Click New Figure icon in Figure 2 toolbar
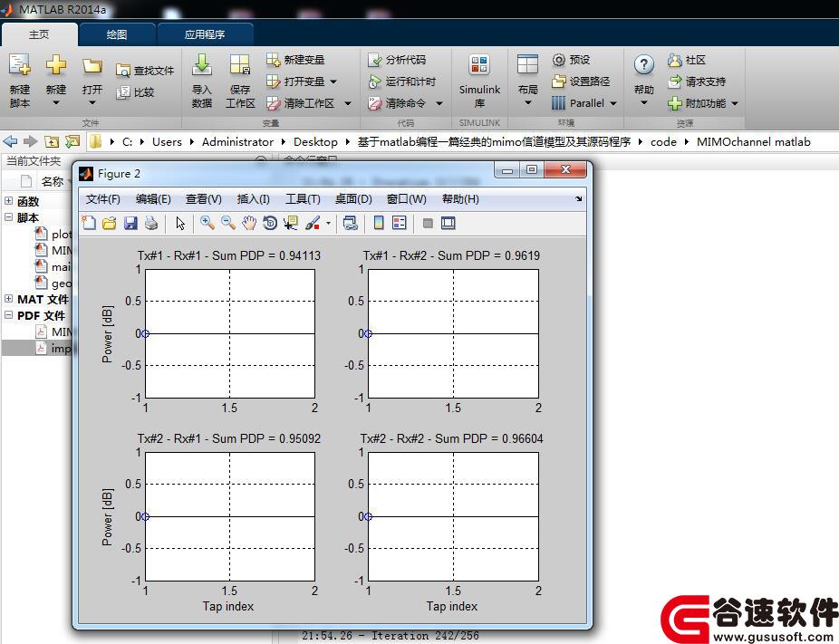Image resolution: width=839 pixels, height=644 pixels. tap(89, 223)
